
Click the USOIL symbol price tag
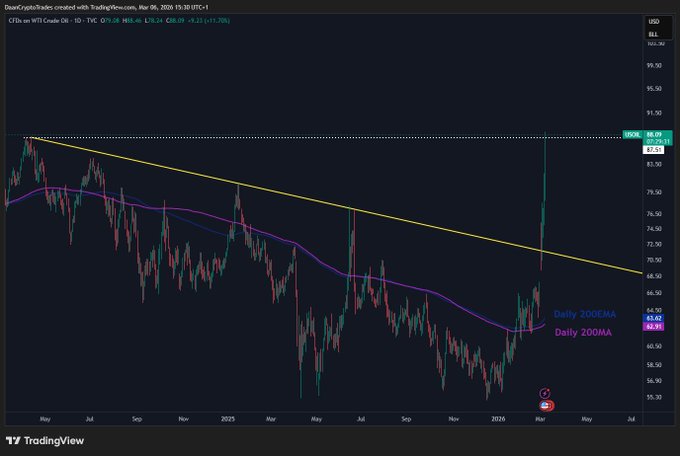630,135
